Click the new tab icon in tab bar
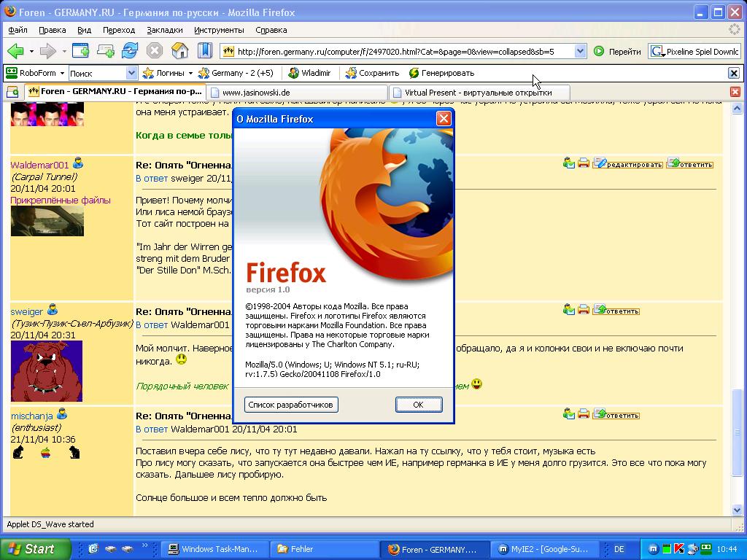 12,92
